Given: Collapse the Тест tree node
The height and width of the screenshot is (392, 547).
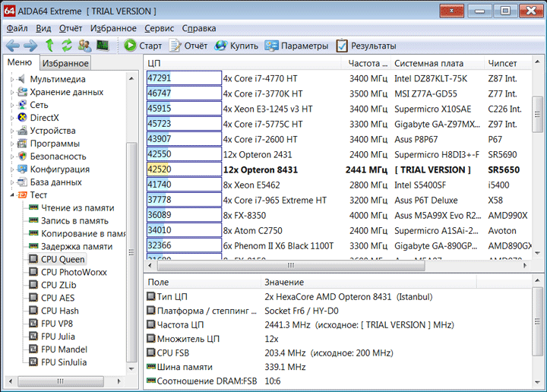Looking at the screenshot, I should point(11,195).
